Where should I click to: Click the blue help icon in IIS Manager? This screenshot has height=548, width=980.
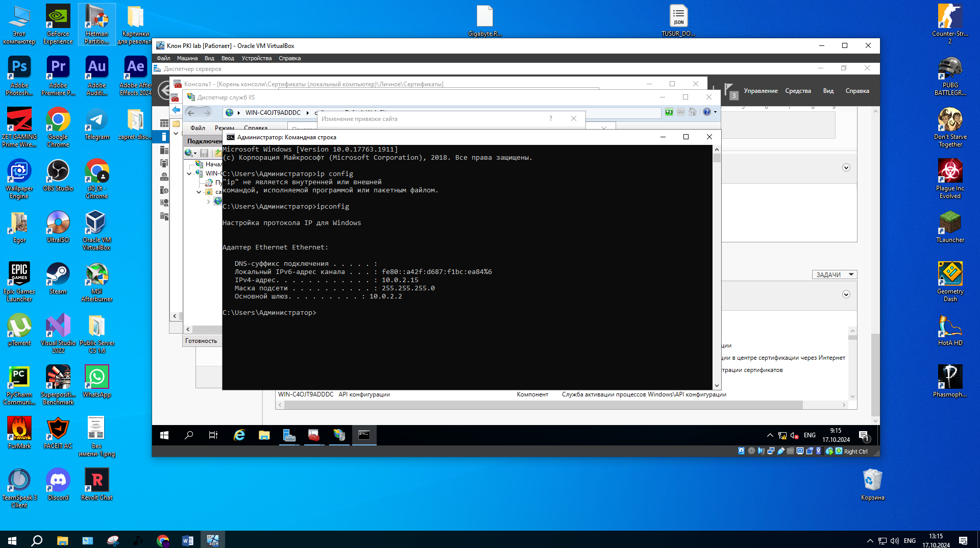point(706,112)
